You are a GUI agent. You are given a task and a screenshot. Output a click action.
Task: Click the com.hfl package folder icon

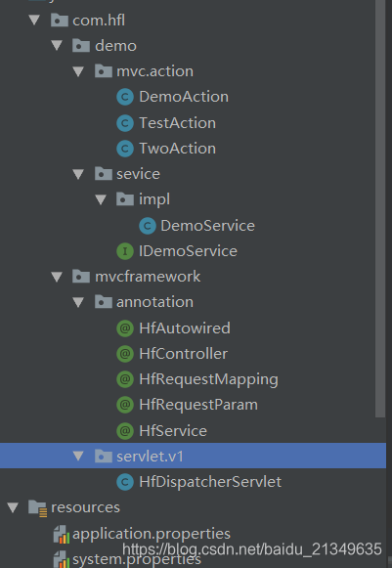click(x=60, y=20)
